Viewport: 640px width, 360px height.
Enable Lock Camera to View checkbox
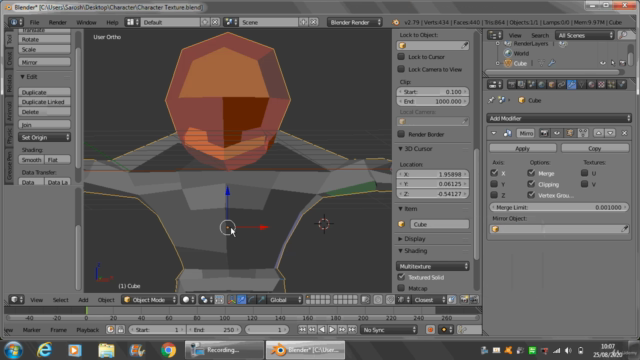click(401, 69)
